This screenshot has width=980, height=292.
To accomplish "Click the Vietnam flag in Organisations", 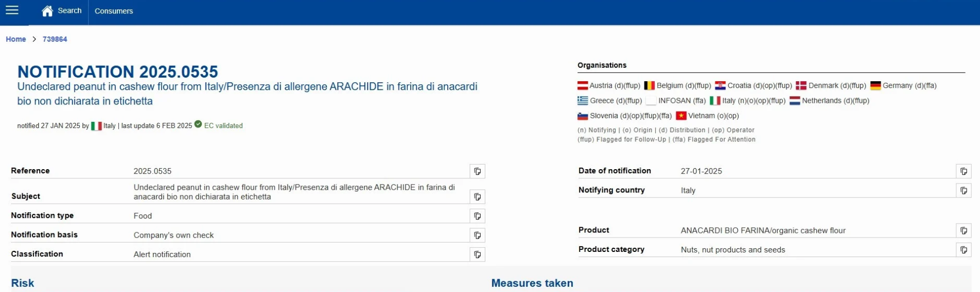I will pyautogui.click(x=681, y=116).
